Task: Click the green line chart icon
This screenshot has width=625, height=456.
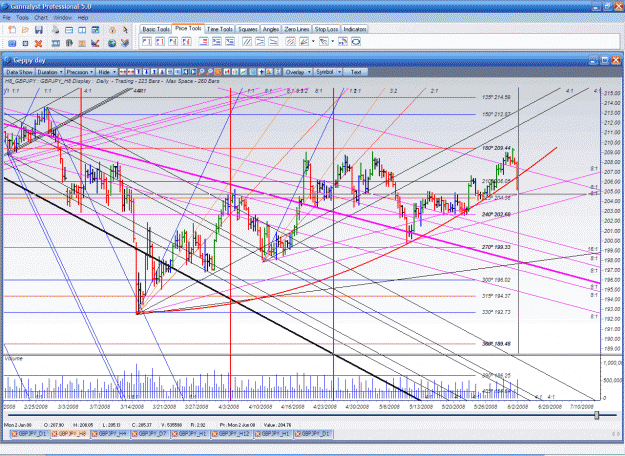Action: (x=243, y=72)
